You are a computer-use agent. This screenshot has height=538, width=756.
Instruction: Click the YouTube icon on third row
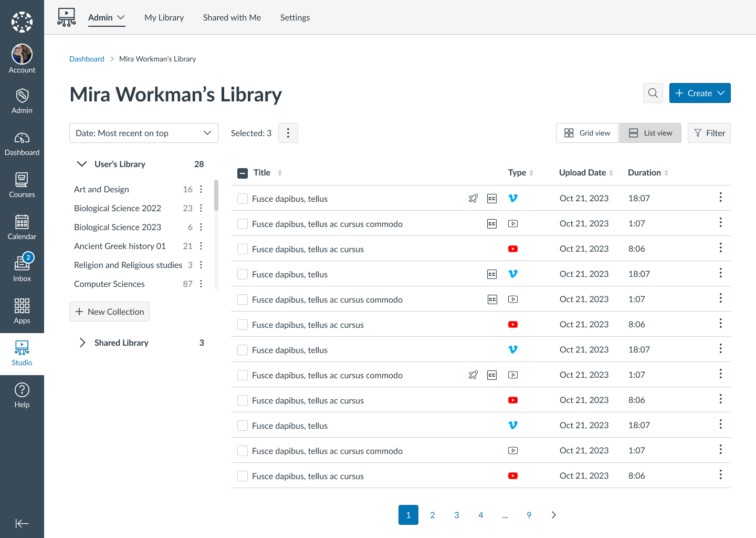(513, 249)
